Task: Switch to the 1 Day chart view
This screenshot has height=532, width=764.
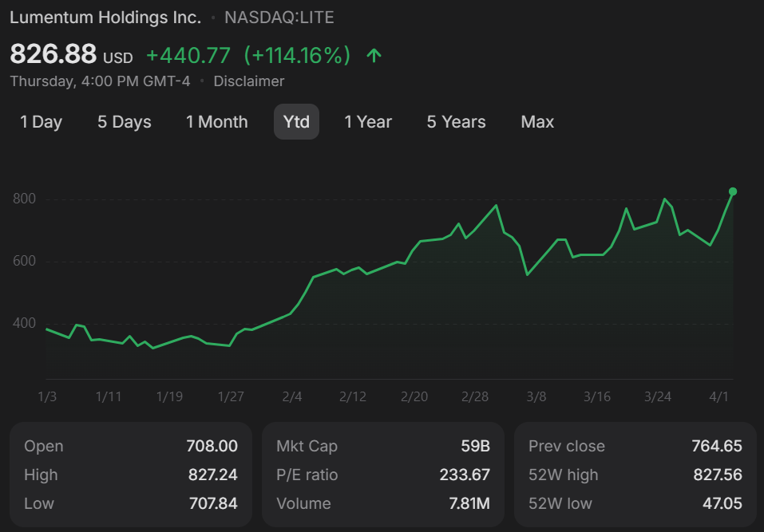Action: point(41,121)
